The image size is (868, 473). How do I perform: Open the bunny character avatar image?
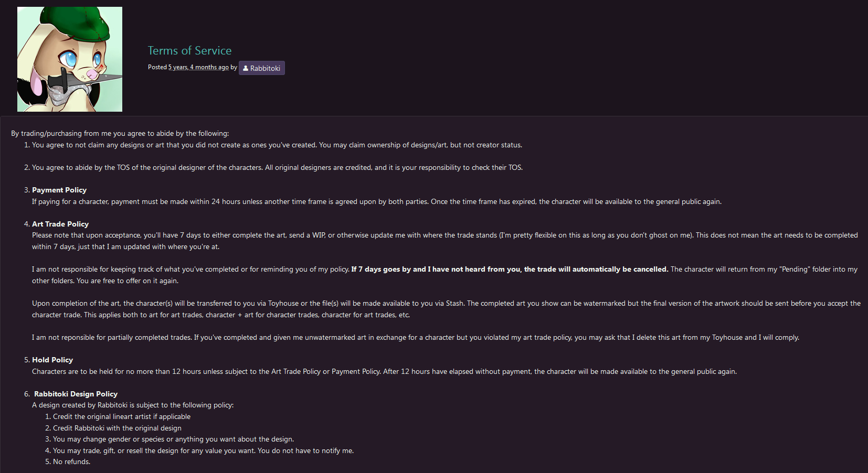point(70,59)
